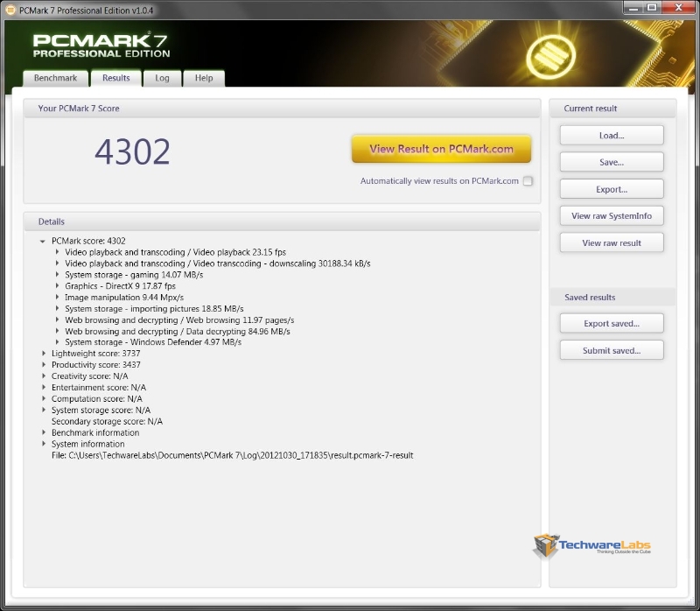
Task: Expand Web browsing 11.97 pages/s item
Action: (57, 320)
